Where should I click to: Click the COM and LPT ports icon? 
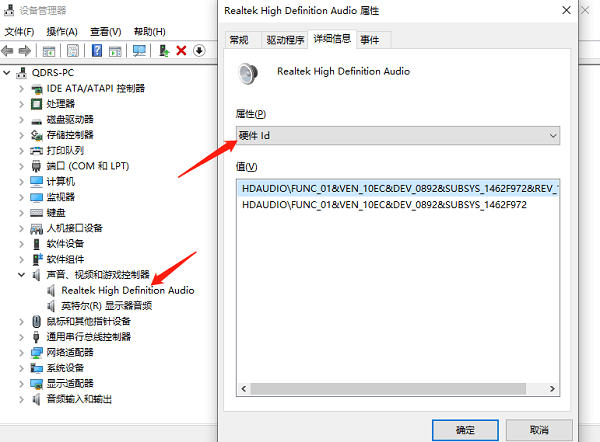36,166
